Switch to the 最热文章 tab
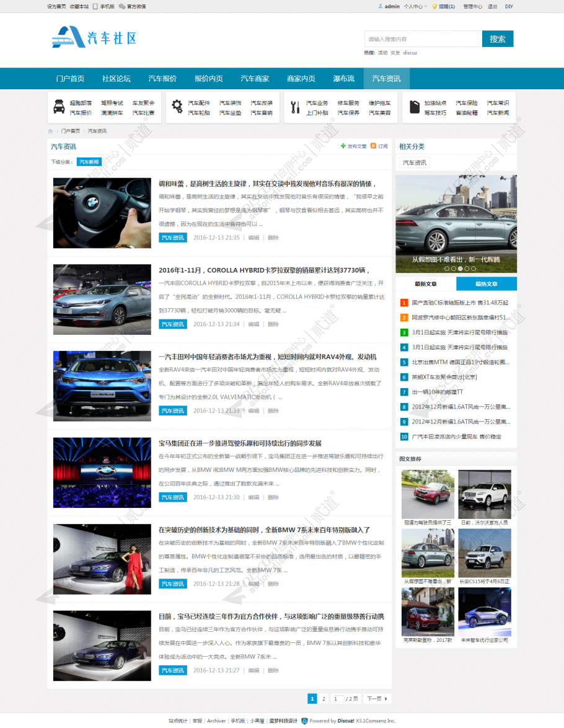The image size is (564, 728). [487, 283]
